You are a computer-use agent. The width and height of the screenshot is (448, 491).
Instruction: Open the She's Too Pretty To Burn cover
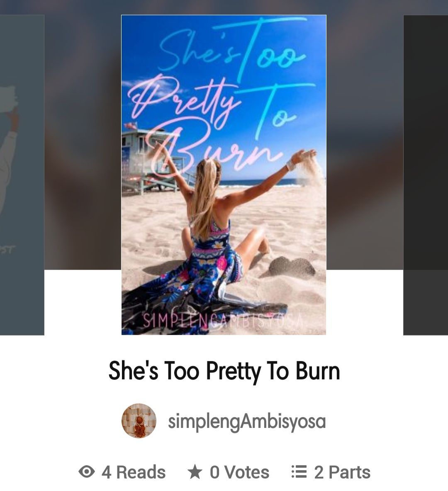(x=224, y=175)
